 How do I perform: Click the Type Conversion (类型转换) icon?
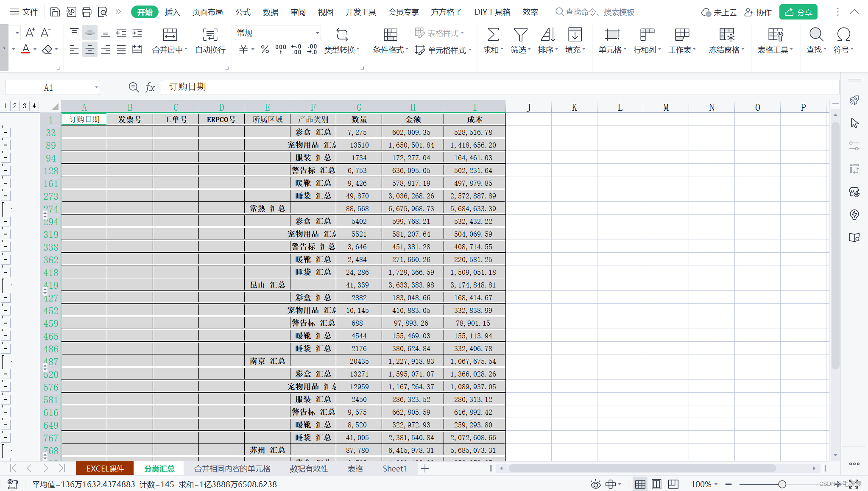[x=342, y=35]
